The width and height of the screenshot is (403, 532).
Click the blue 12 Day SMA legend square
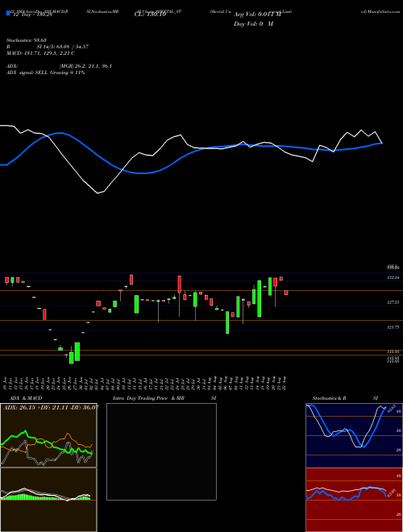pyautogui.click(x=9, y=14)
